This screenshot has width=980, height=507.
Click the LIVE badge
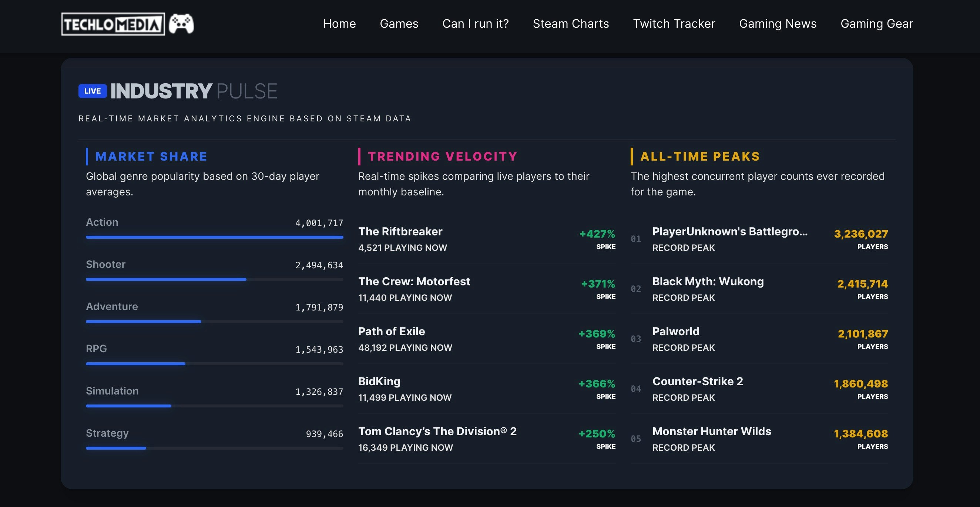(x=93, y=91)
